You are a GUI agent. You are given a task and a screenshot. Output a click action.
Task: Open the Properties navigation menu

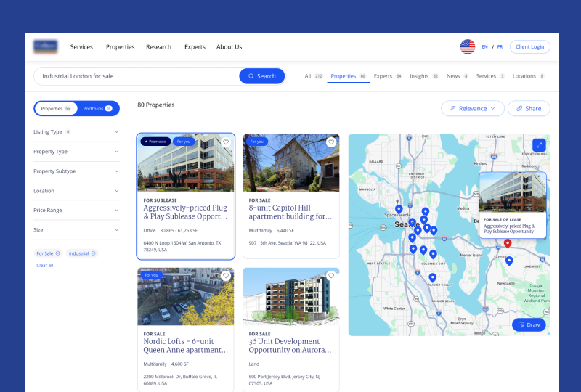(x=120, y=47)
